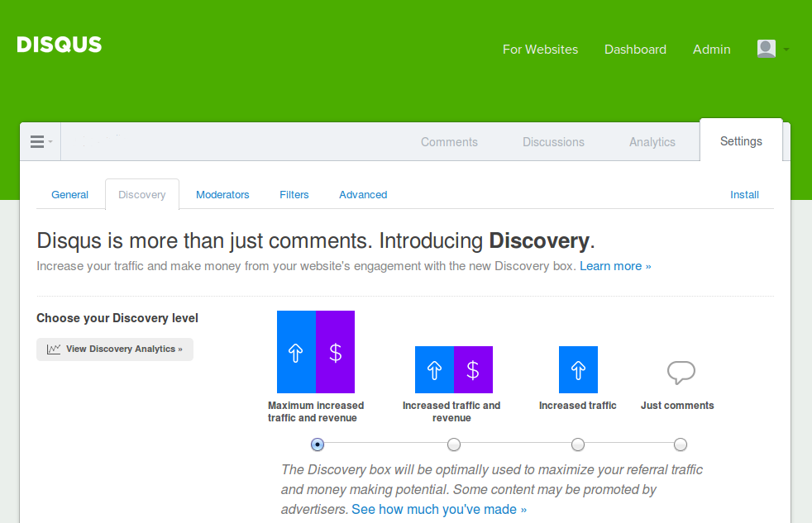Click See how much you've made link
812x523 pixels.
point(439,510)
